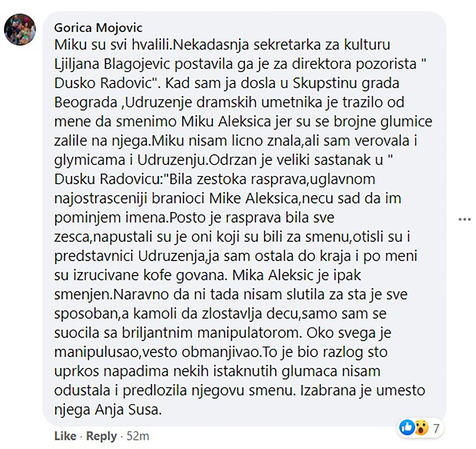Click the name "Ljiljana Blagojevic" in comment
476x449 pixels.
pos(112,64)
